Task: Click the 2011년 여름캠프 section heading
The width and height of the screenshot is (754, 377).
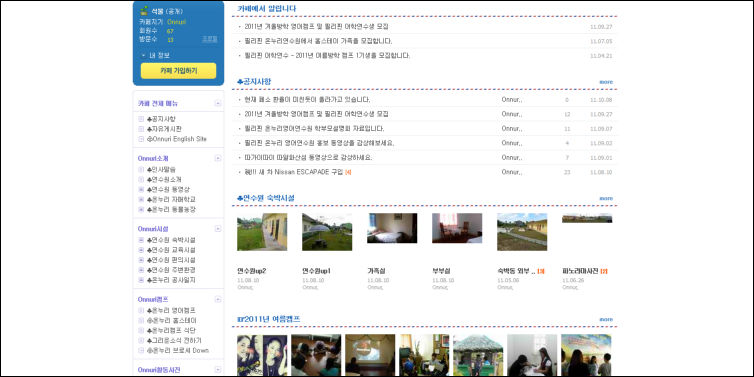Action: [x=269, y=319]
